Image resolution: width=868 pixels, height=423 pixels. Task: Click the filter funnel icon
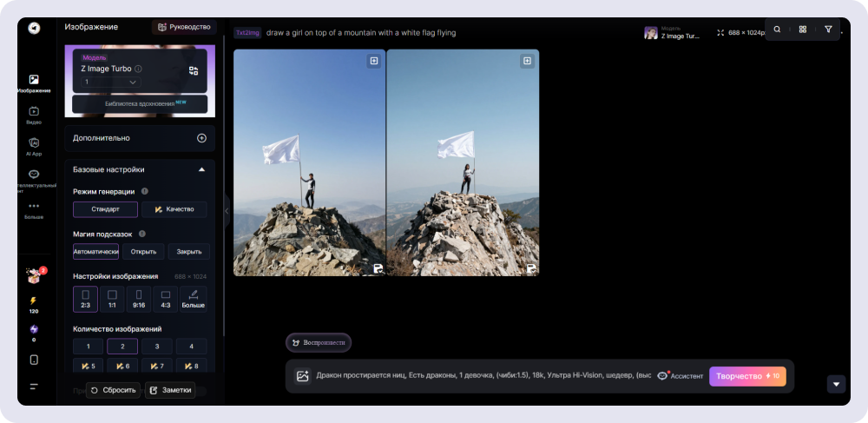[x=828, y=30]
